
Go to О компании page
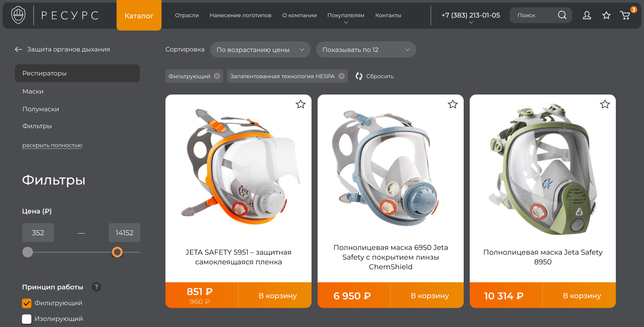pyautogui.click(x=299, y=15)
